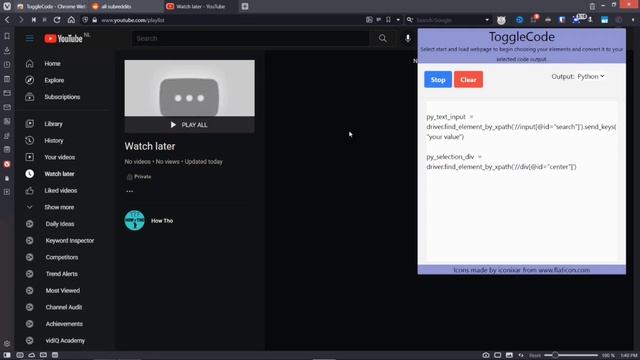The height and width of the screenshot is (360, 640).
Task: Open downloads panel icon in side panel
Action: [7, 50]
